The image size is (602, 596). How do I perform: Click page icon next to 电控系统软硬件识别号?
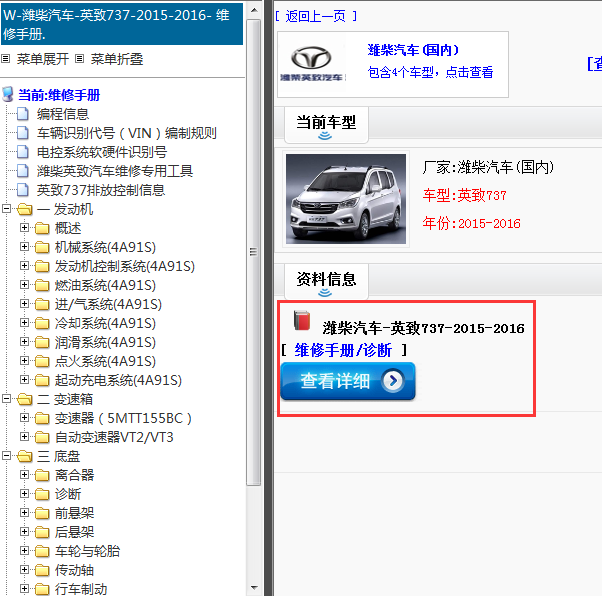click(x=23, y=152)
